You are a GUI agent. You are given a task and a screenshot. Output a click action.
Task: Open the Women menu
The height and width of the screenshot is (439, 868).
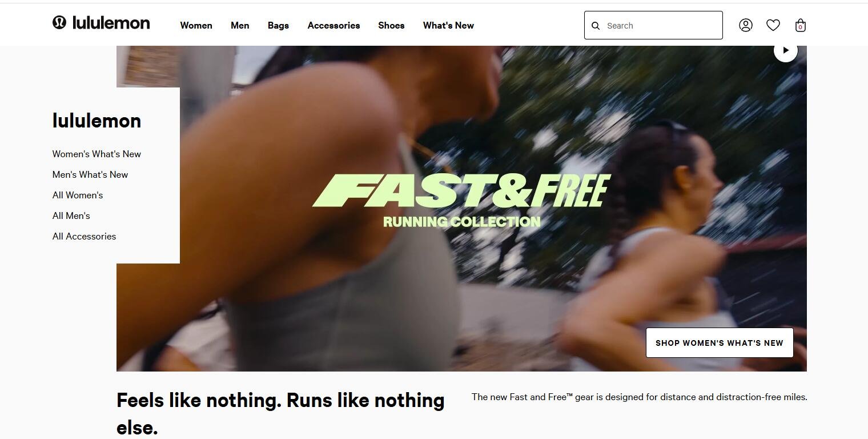click(x=196, y=25)
